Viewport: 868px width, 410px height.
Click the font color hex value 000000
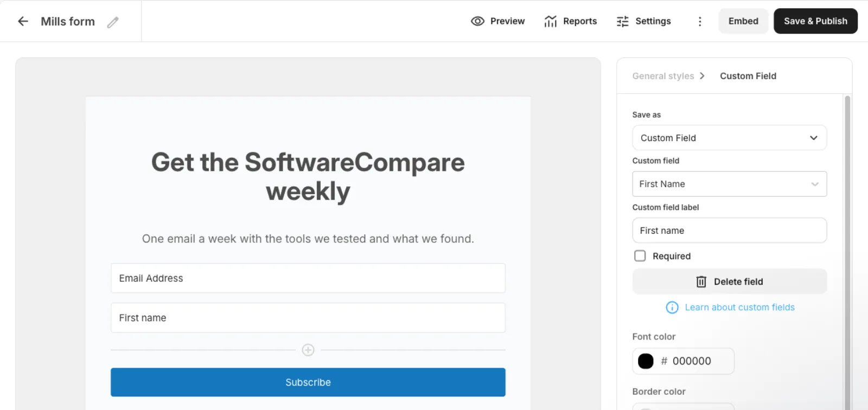pyautogui.click(x=692, y=361)
